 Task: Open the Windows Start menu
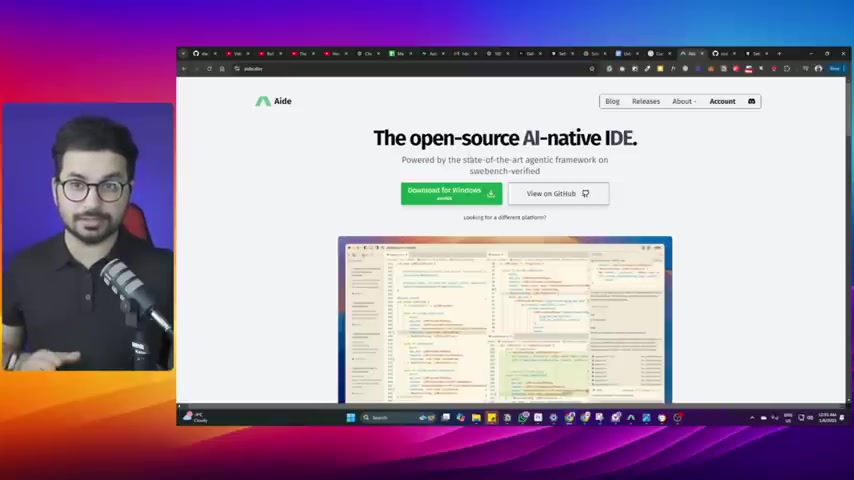click(x=351, y=417)
